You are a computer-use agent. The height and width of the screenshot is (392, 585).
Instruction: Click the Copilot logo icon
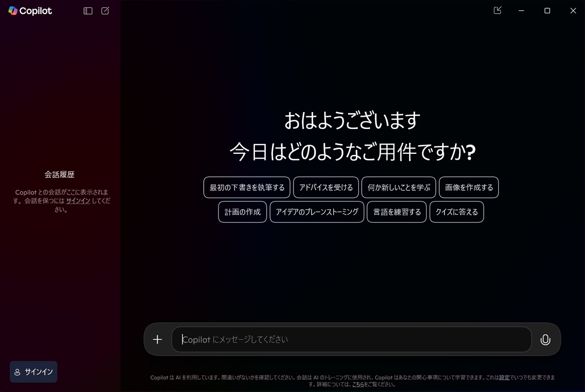click(13, 11)
